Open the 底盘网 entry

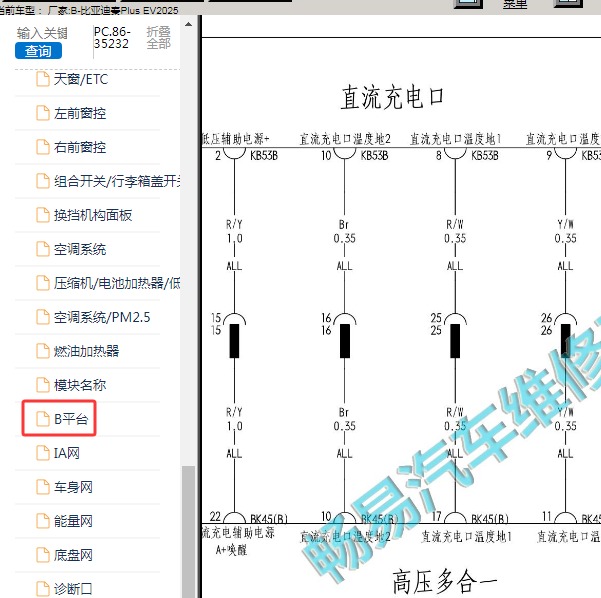(73, 555)
